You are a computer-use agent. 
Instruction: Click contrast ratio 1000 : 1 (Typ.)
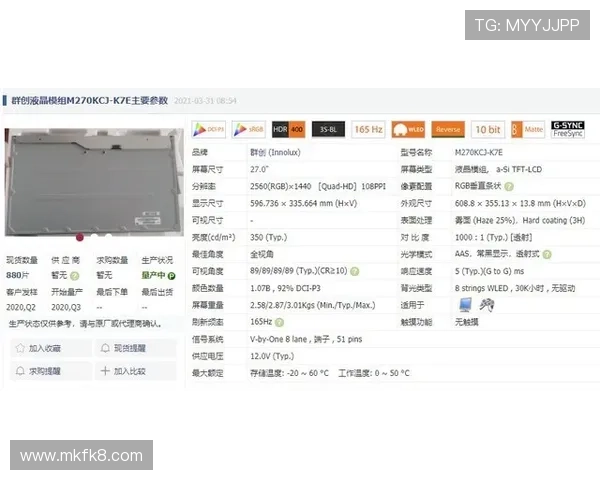(481, 237)
